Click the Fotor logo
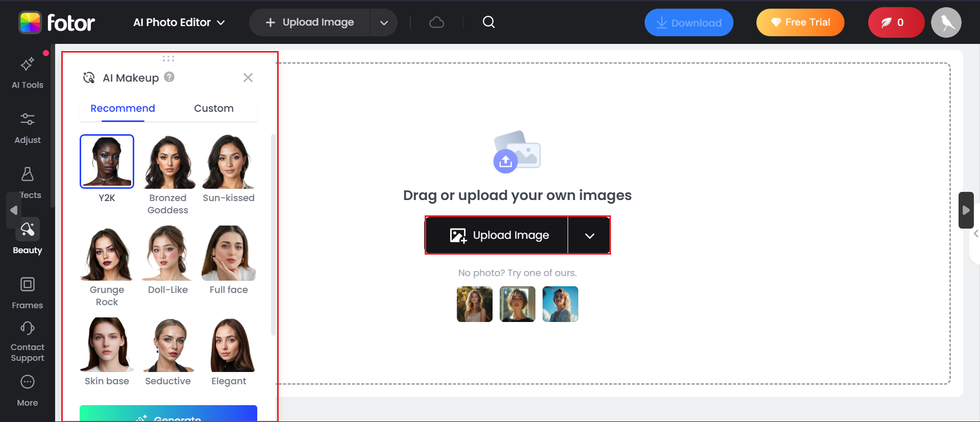Viewport: 980px width, 422px height. pyautogui.click(x=57, y=22)
